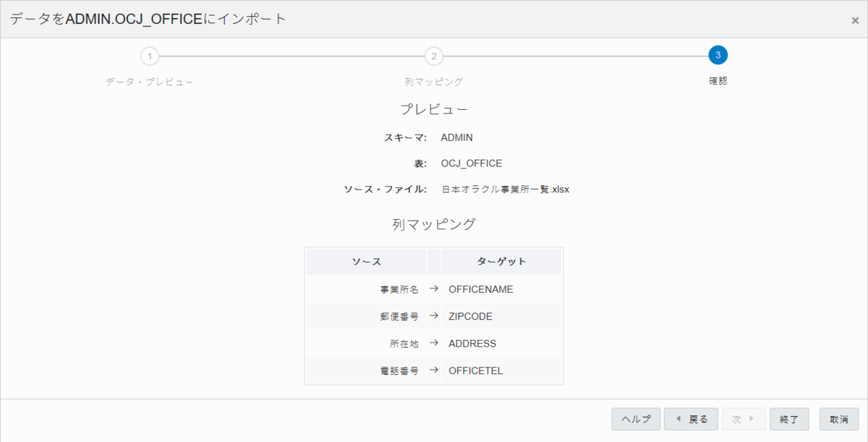Click the arrow icon in the 所在地 row
This screenshot has width=868, height=442.
coord(434,343)
